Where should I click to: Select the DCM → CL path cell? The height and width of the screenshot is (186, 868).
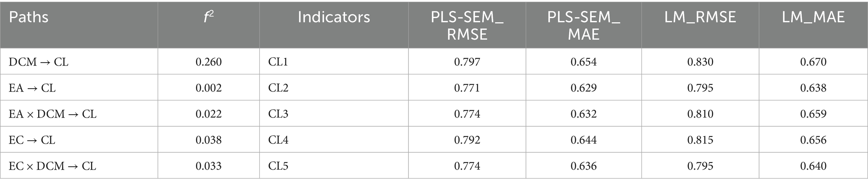(x=39, y=62)
